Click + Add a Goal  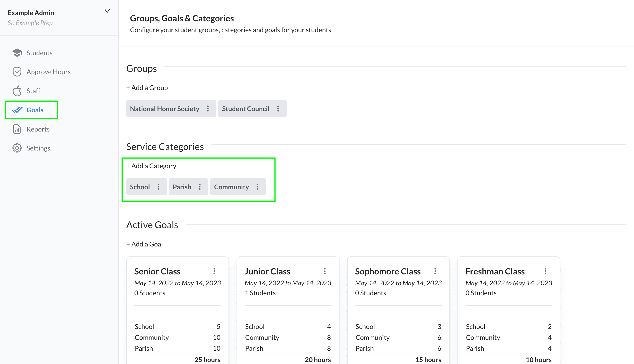145,244
